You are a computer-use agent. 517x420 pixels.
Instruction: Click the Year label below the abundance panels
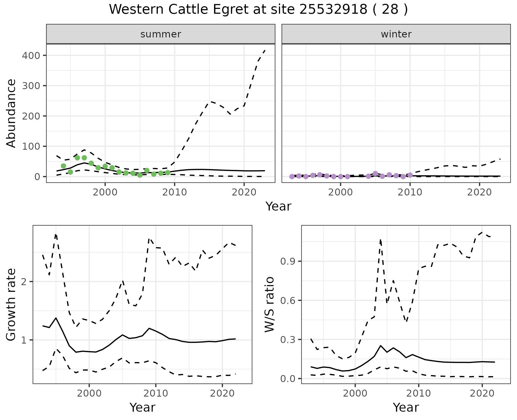click(278, 206)
